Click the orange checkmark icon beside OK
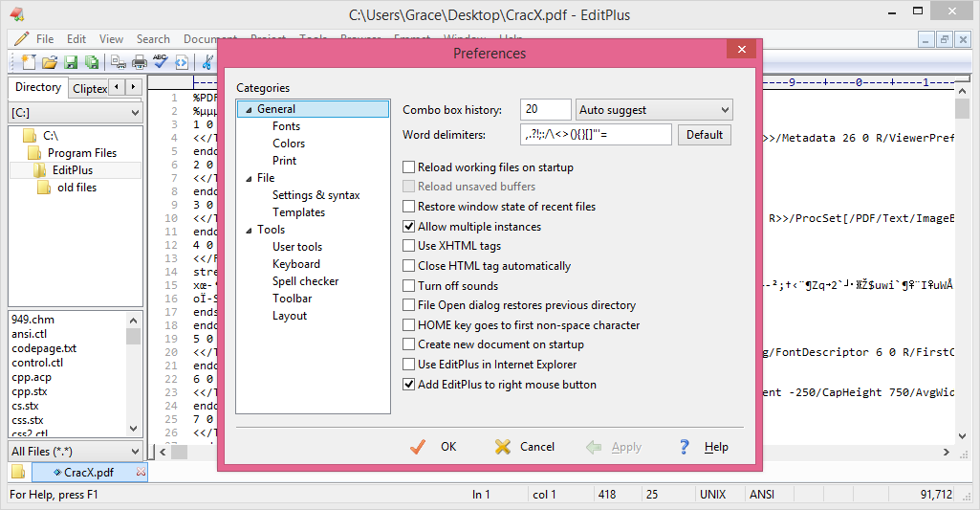The width and height of the screenshot is (980, 510). [x=418, y=447]
